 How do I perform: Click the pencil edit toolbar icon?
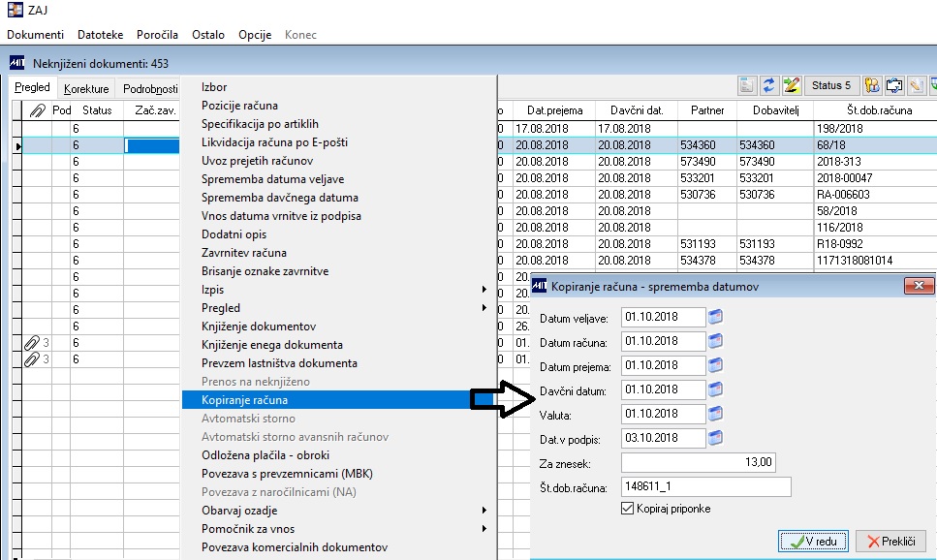[x=792, y=85]
